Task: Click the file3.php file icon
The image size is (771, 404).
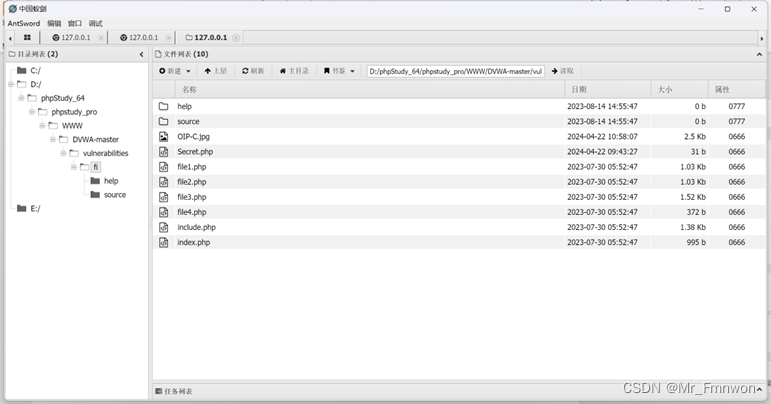Action: [164, 197]
